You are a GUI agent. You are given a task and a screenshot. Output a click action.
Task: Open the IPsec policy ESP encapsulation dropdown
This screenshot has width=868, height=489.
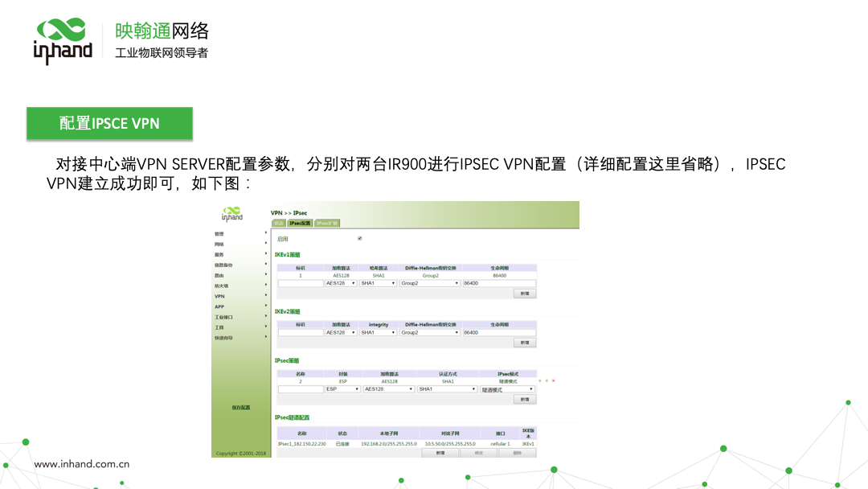[x=341, y=389]
